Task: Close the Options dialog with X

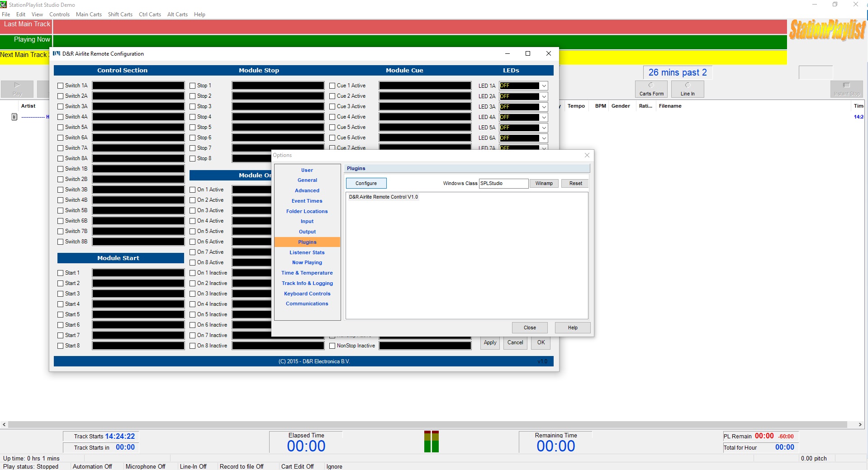Action: [587, 155]
